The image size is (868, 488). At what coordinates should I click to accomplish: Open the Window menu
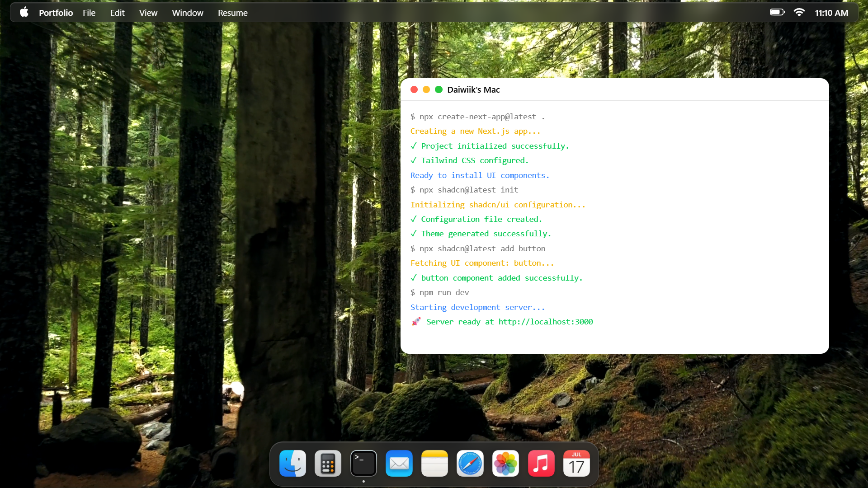click(x=188, y=13)
